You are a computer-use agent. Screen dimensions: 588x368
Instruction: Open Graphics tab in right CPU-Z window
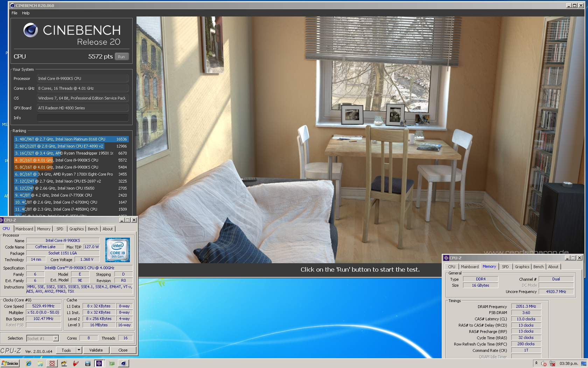[x=522, y=267]
